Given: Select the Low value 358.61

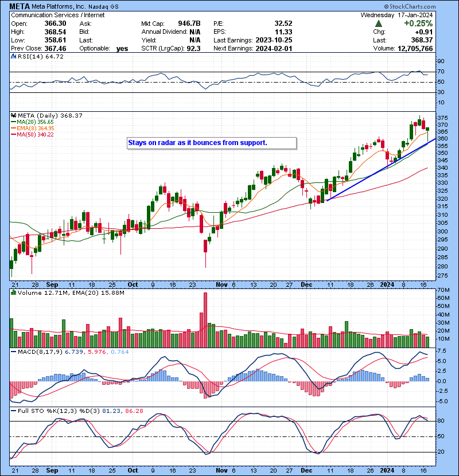Looking at the screenshot, I should point(55,40).
